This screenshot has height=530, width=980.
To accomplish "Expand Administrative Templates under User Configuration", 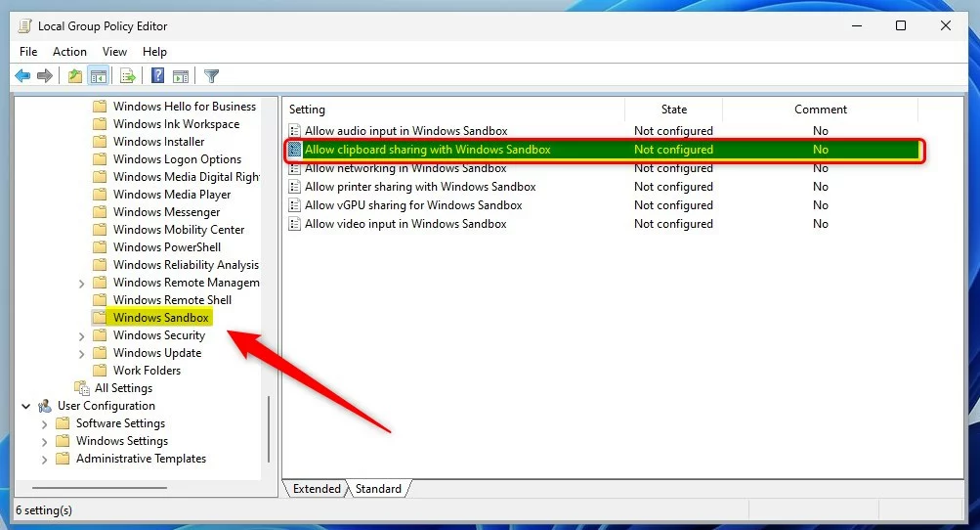I will coord(44,460).
